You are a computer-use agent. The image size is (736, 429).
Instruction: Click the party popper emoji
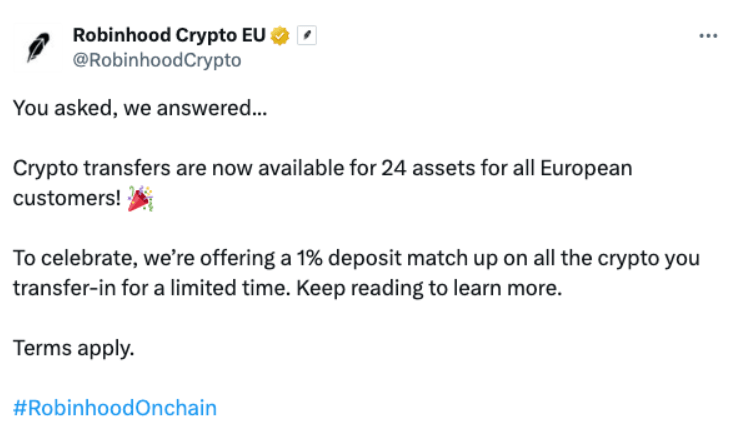(x=141, y=199)
